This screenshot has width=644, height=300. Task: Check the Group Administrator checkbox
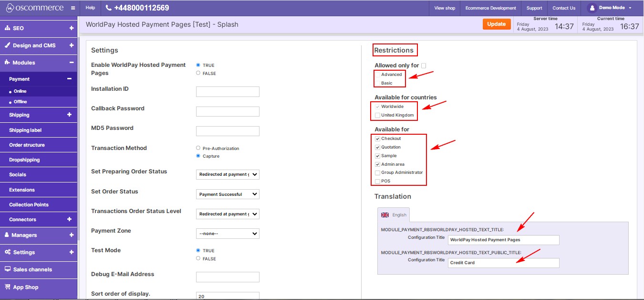[x=378, y=172]
